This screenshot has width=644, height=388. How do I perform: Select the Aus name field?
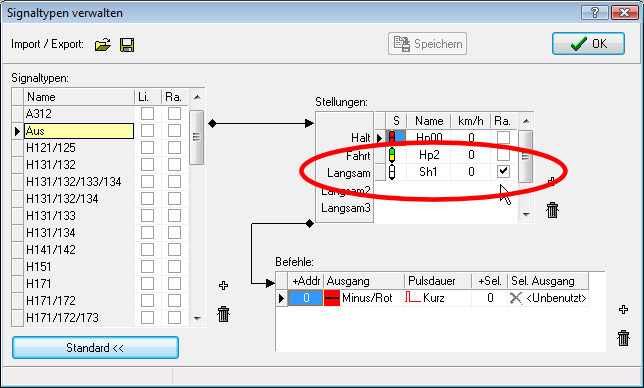(x=79, y=131)
